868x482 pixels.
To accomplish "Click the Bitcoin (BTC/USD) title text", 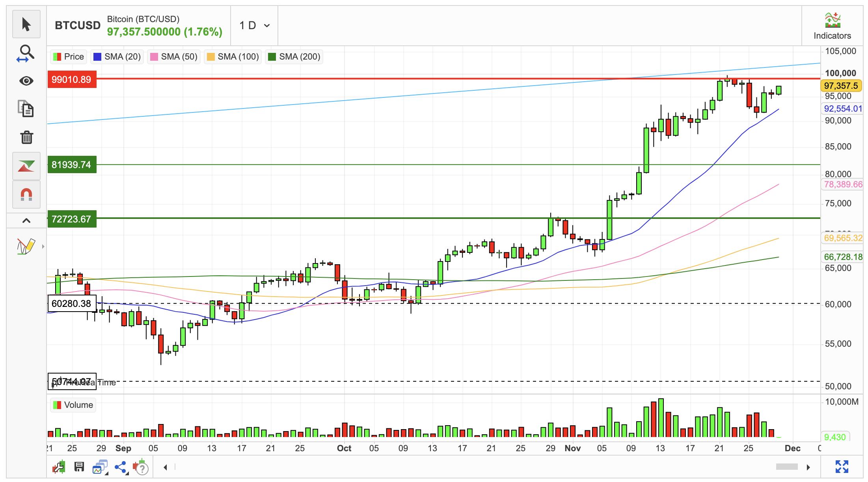I will point(143,19).
